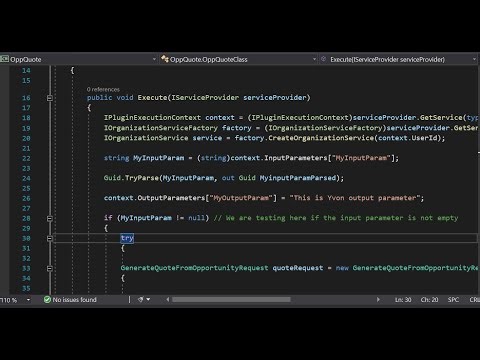Open the code cleanup profile dropdown arrow
Viewport: 480px width, 360px height.
coord(148,300)
